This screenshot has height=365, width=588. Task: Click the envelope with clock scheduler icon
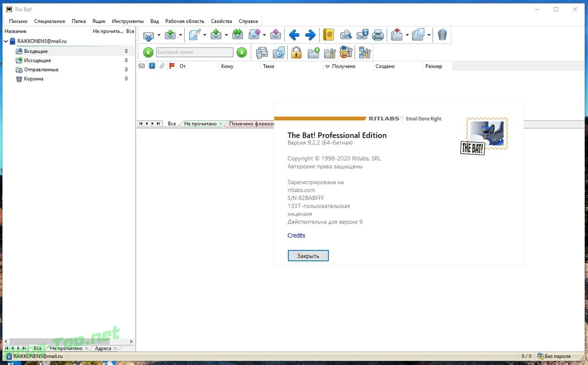point(279,52)
